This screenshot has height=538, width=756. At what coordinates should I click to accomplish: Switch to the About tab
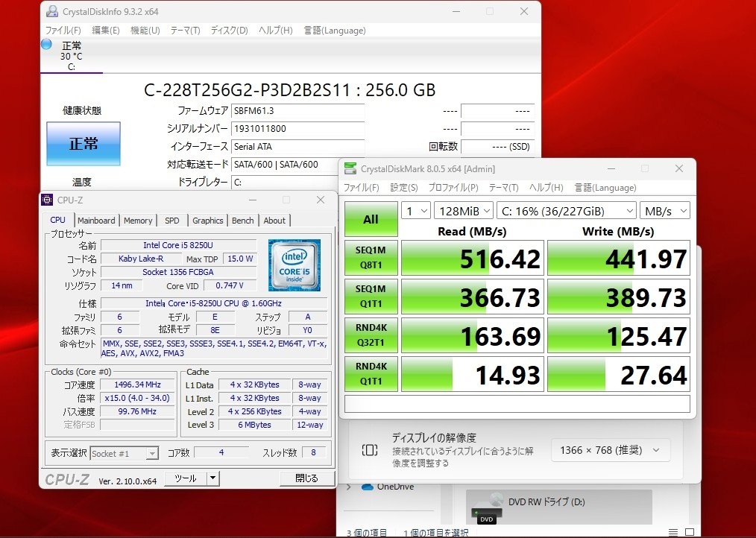tap(274, 221)
